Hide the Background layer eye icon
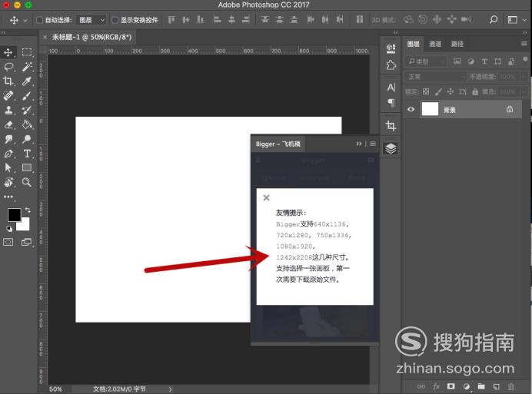The width and height of the screenshot is (532, 394). click(x=411, y=109)
